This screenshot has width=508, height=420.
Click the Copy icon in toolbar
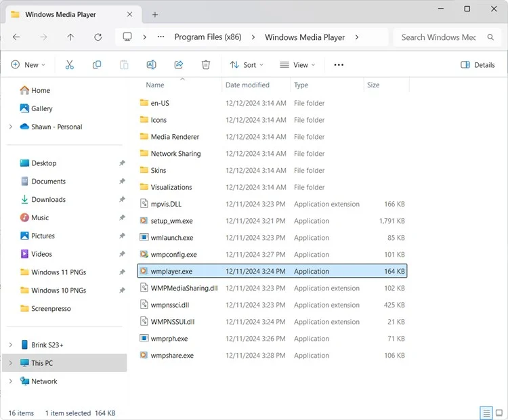coord(97,65)
